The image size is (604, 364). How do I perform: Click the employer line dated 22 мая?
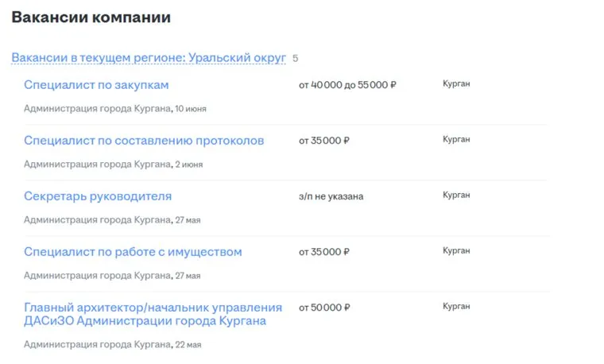tap(113, 345)
